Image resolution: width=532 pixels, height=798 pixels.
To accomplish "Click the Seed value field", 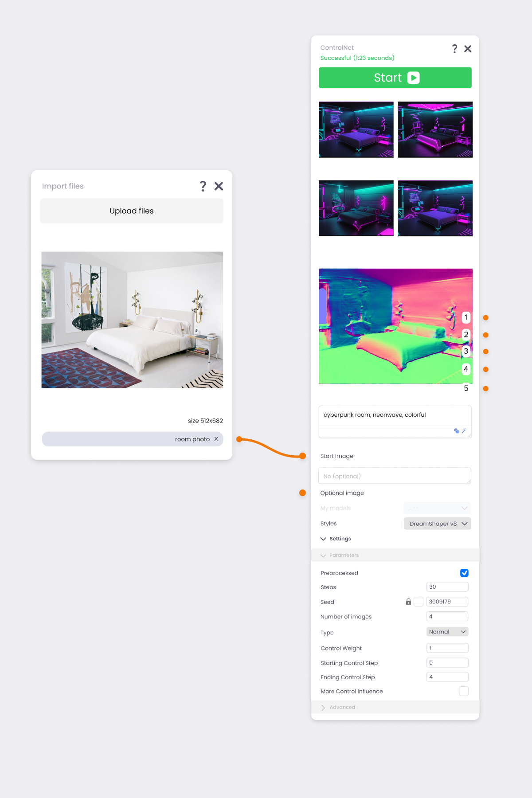I will (x=447, y=602).
